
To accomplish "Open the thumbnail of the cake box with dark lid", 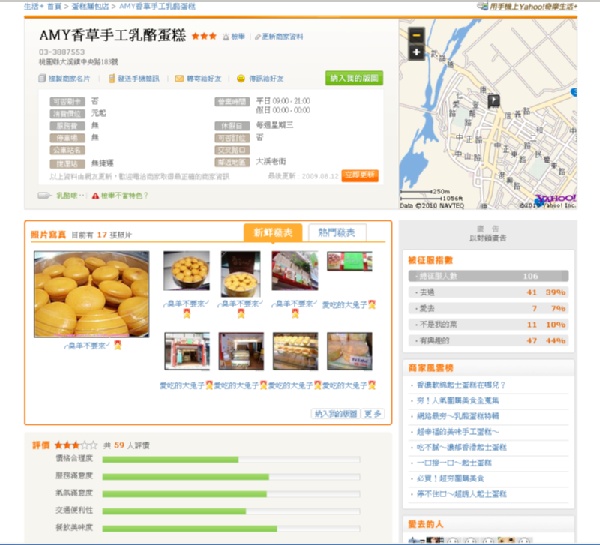I will coord(241,274).
